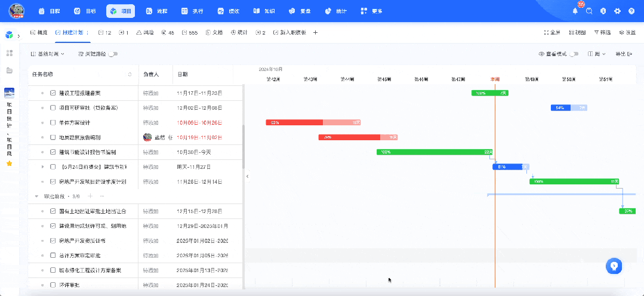Open the 执行 module in top navigation

pyautogui.click(x=193, y=11)
